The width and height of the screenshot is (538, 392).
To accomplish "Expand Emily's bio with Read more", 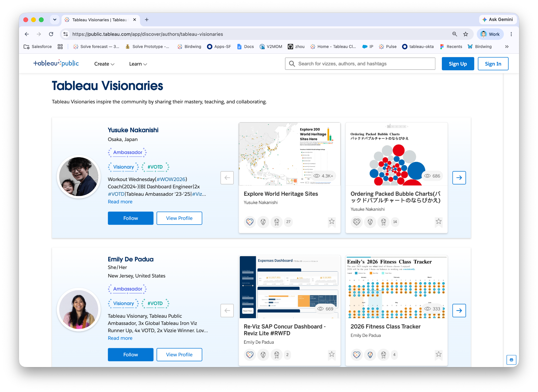I will (x=120, y=338).
